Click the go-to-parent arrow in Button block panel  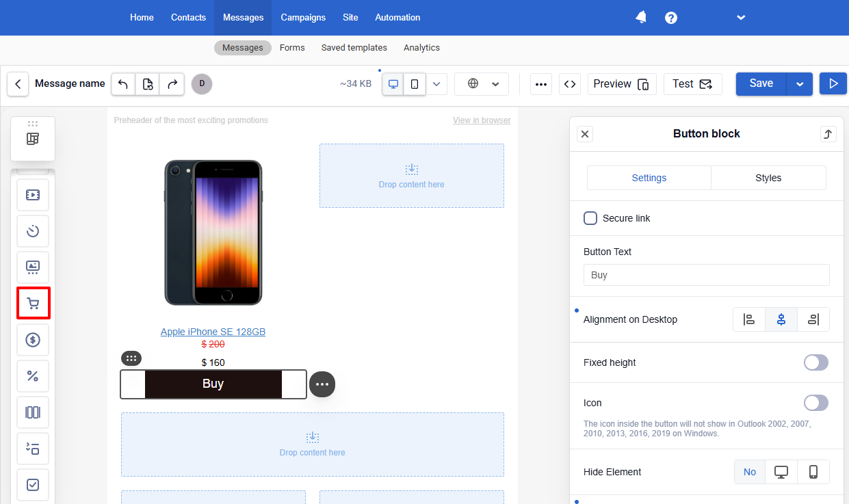click(828, 134)
